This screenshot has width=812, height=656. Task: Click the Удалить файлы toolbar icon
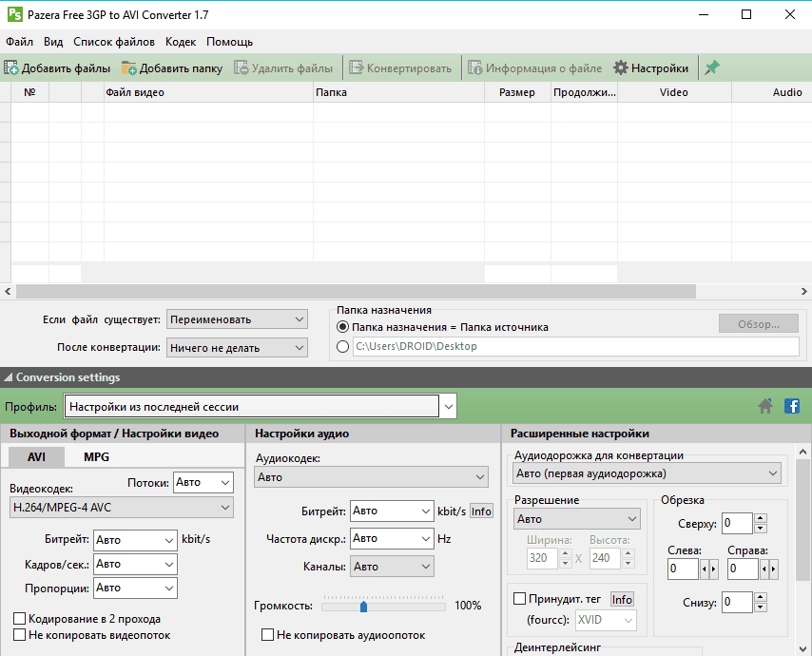pyautogui.click(x=241, y=68)
